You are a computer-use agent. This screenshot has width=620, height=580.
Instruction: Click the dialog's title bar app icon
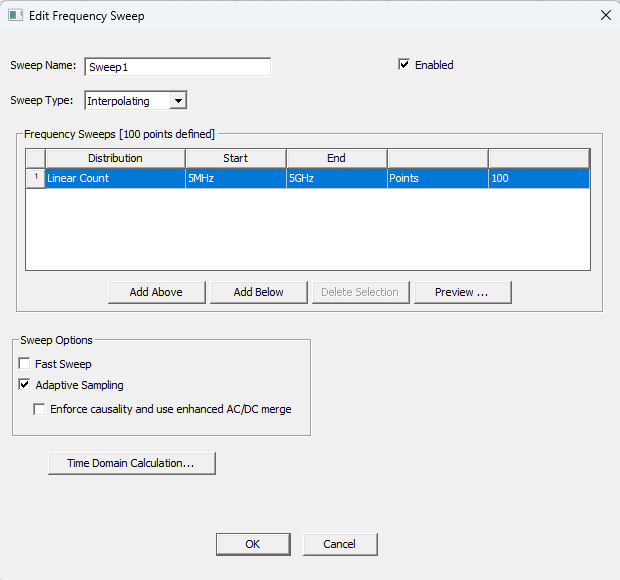[x=15, y=15]
